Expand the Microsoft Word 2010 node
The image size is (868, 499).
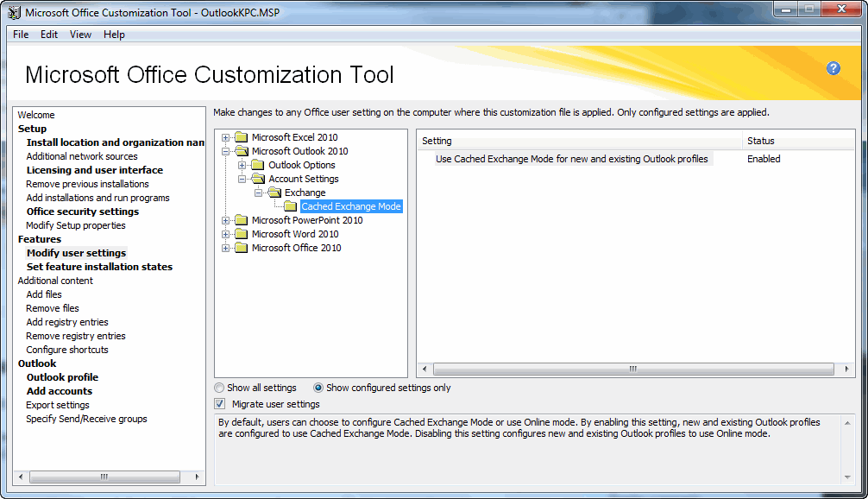click(x=225, y=234)
